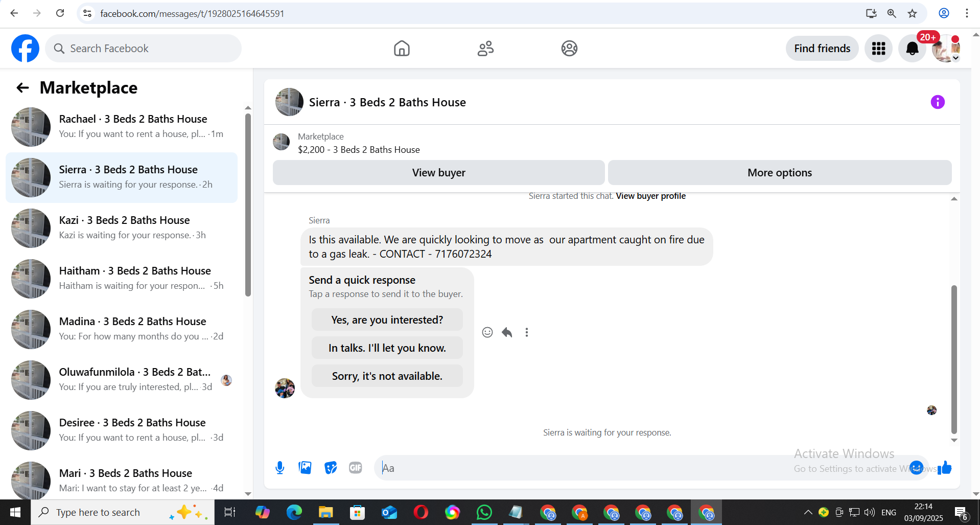Open Desiree's 3 Beds 2 Baths House chat
The height and width of the screenshot is (525, 980).
coord(122,430)
